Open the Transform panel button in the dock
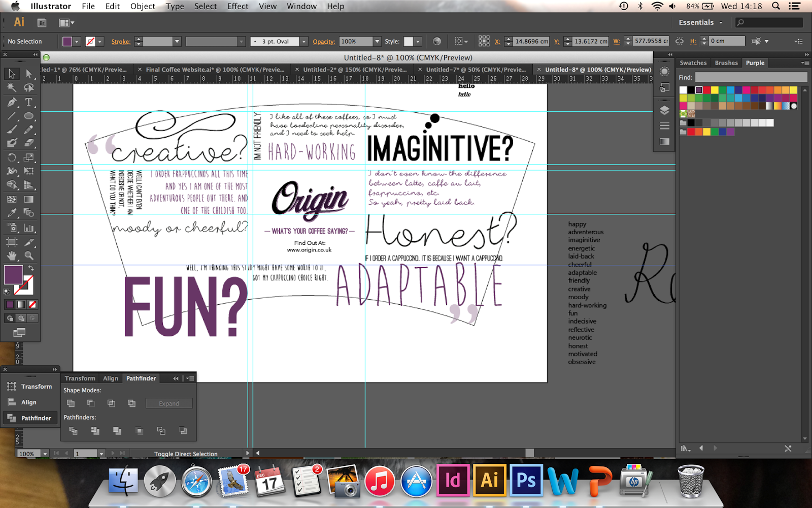 (30, 387)
